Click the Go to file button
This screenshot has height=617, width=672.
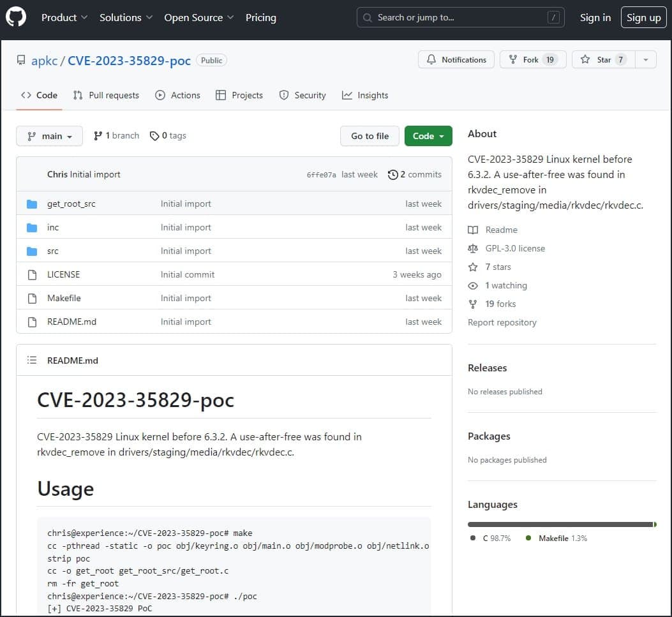click(370, 135)
